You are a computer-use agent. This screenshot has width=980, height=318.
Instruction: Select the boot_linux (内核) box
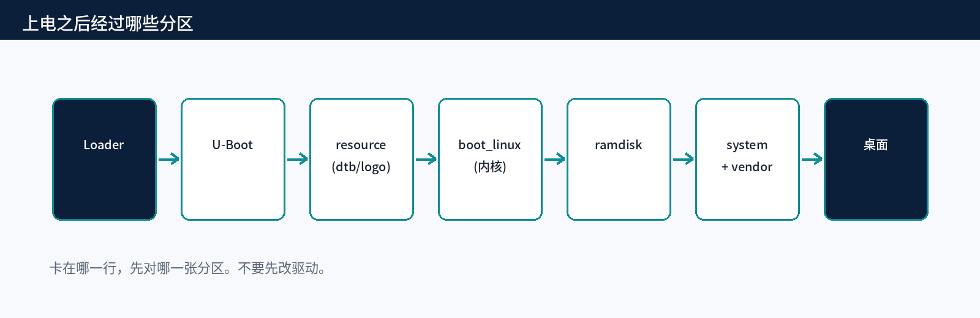490,159
